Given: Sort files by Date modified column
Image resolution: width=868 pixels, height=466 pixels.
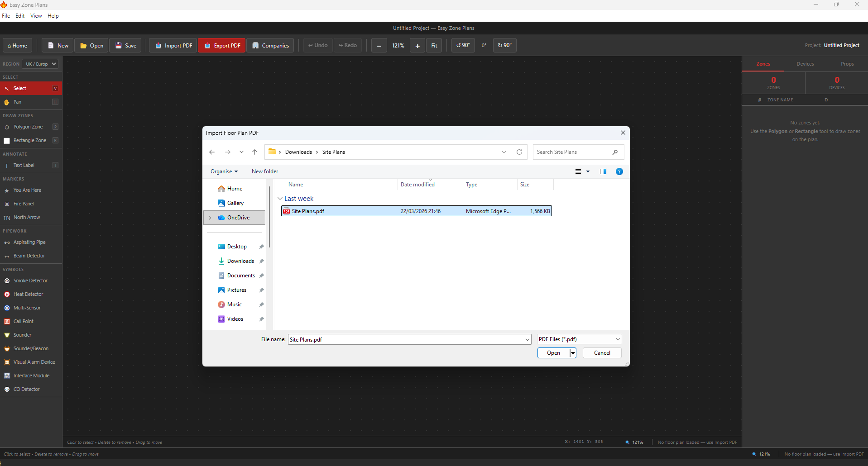Looking at the screenshot, I should [x=417, y=185].
